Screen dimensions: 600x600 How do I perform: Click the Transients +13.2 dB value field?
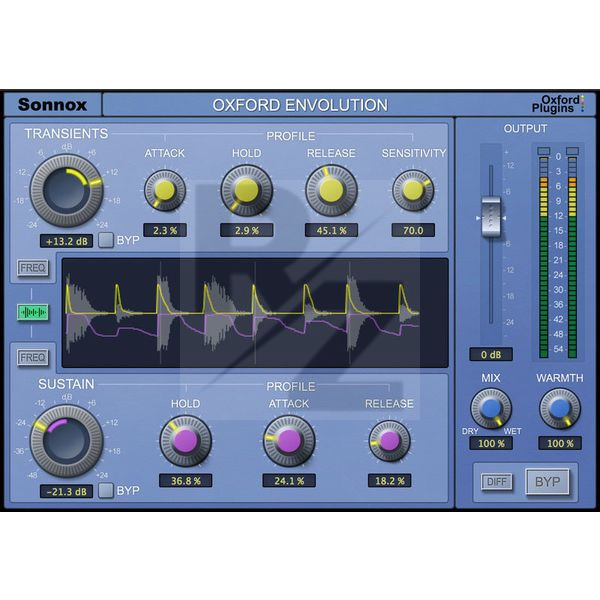(x=66, y=241)
